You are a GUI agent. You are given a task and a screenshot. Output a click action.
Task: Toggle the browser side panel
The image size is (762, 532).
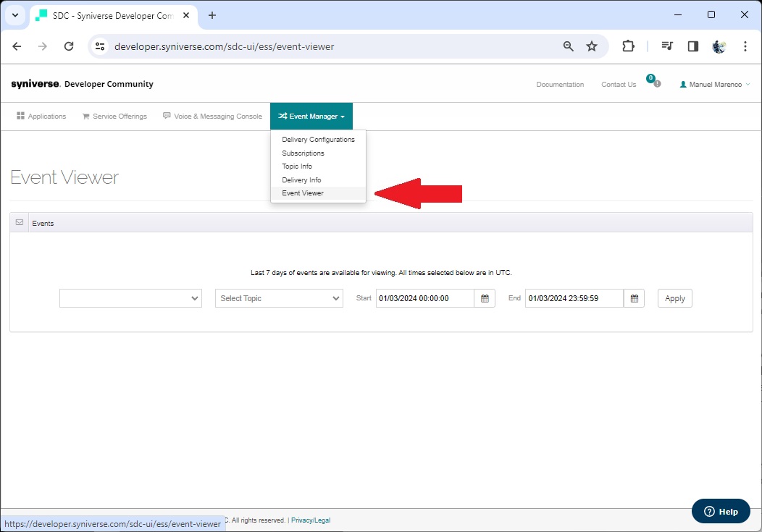[693, 46]
